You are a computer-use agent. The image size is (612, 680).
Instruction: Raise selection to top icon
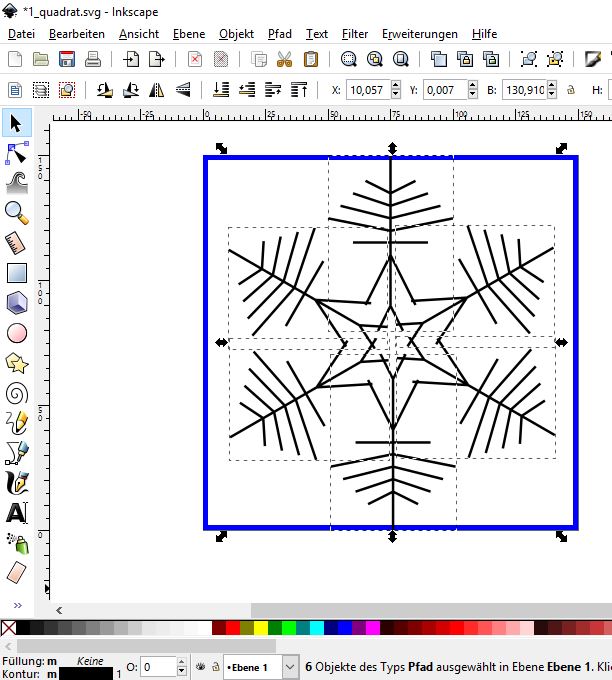point(299,90)
